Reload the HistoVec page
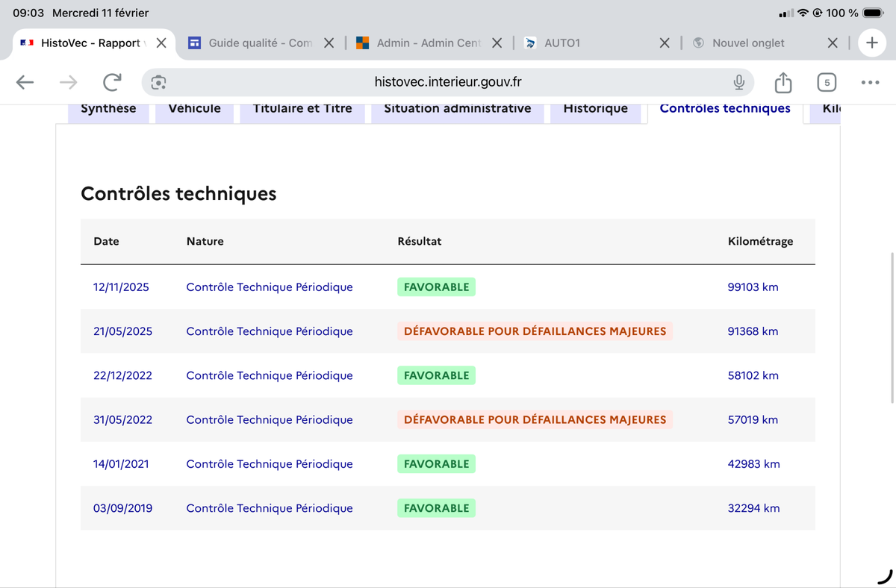 (112, 82)
